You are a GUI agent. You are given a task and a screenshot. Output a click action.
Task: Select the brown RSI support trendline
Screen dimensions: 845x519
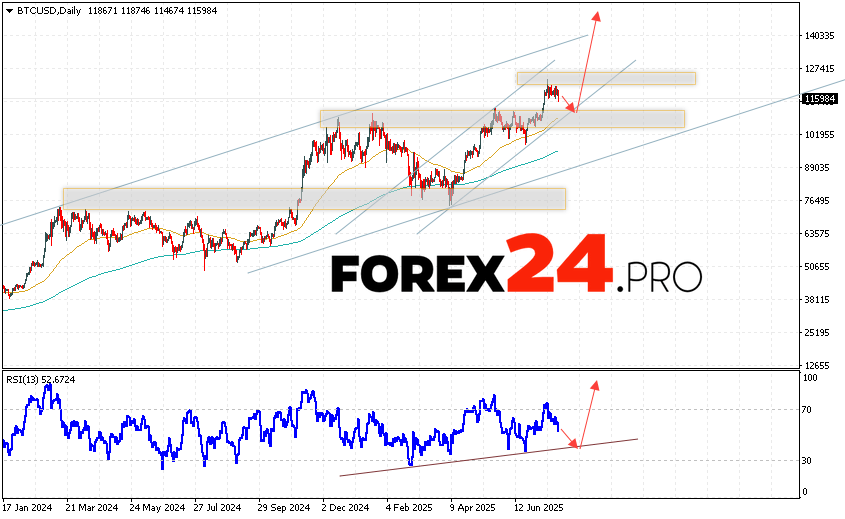point(488,457)
